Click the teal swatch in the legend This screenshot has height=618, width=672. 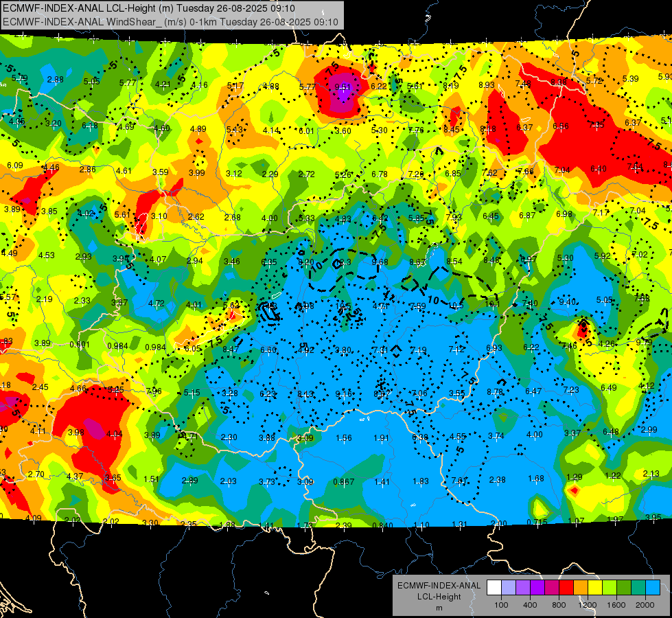[638, 588]
